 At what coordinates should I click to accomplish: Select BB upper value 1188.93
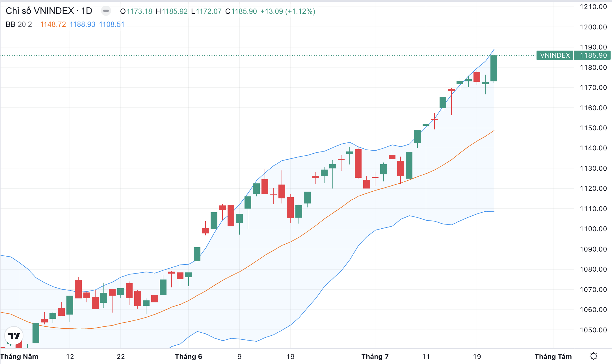click(x=82, y=24)
